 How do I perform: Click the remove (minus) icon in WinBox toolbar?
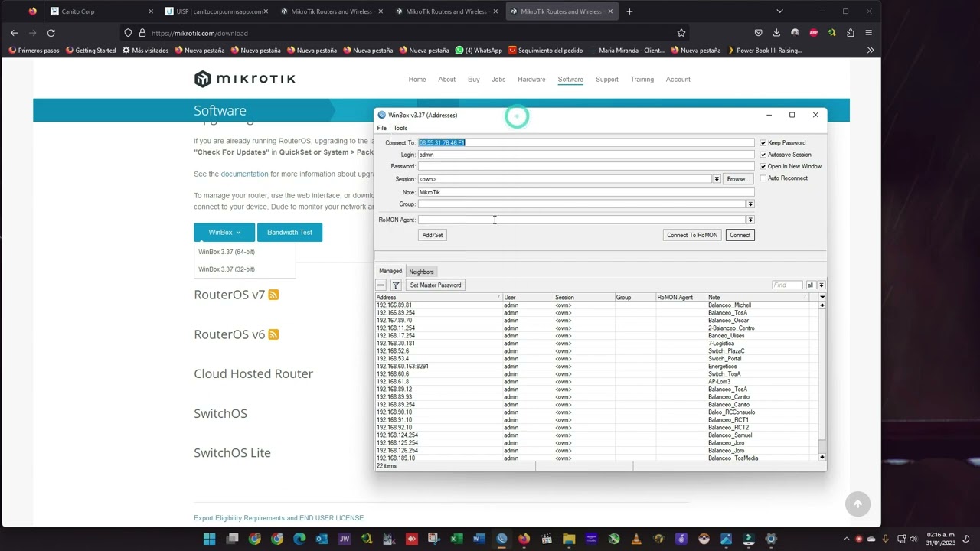pyautogui.click(x=381, y=285)
